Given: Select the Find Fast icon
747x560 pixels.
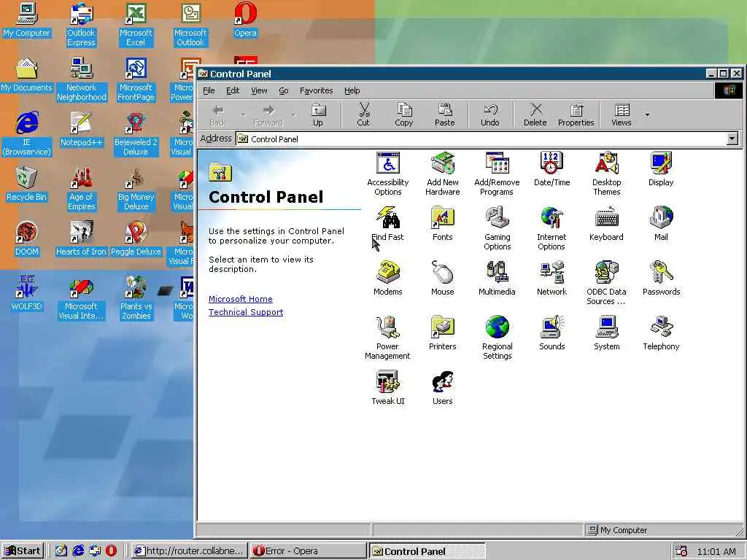Looking at the screenshot, I should [x=388, y=223].
